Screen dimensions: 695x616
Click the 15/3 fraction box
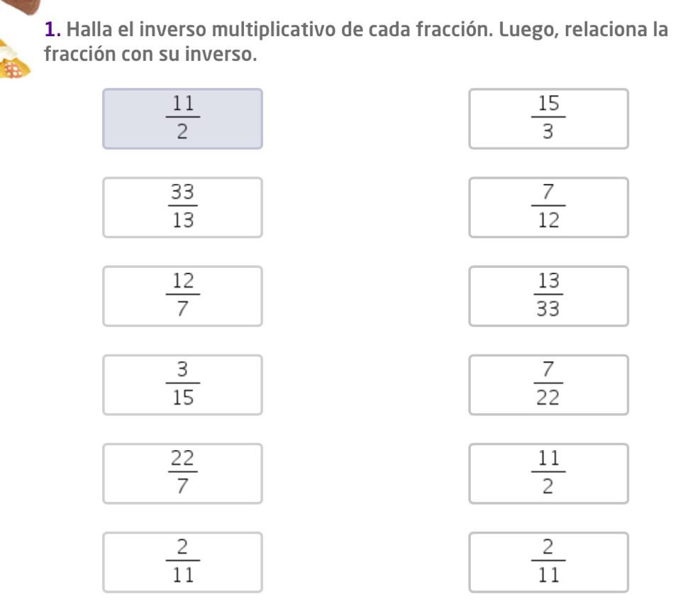pyautogui.click(x=548, y=119)
